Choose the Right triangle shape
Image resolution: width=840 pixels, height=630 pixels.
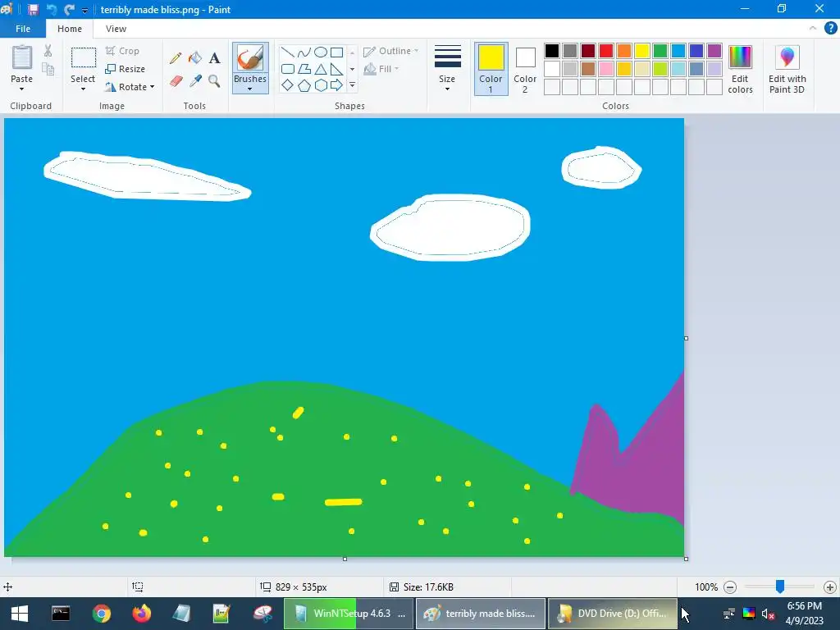point(336,69)
